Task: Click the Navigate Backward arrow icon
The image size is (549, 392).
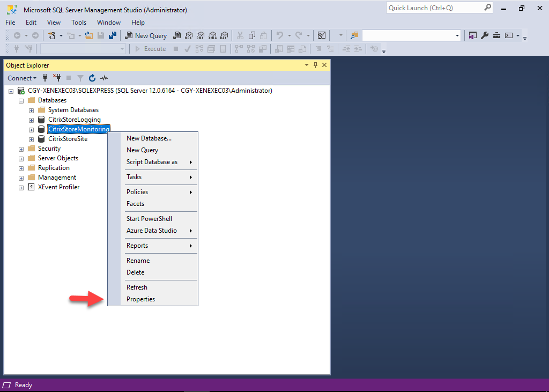Action: (x=17, y=35)
